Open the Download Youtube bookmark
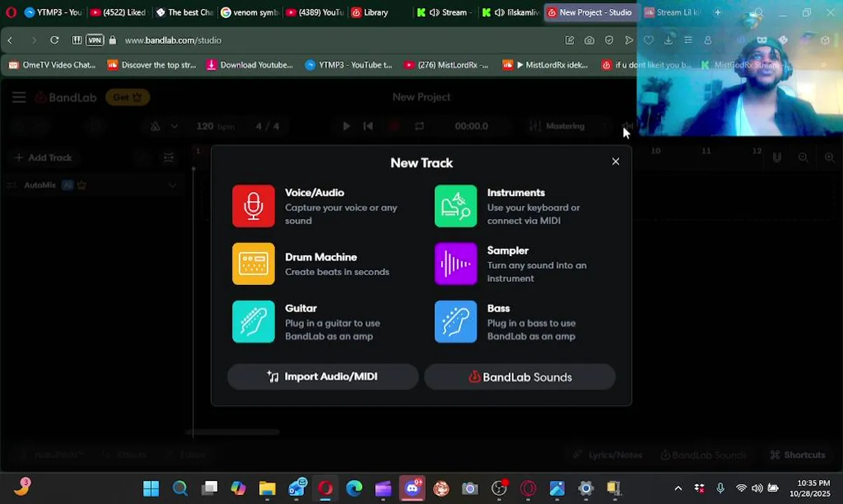 point(250,65)
